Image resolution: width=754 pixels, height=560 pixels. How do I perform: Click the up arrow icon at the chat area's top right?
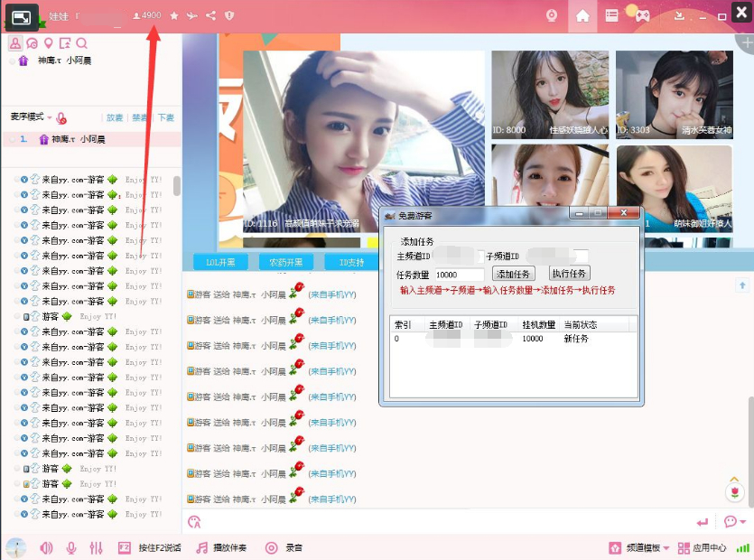coord(742,285)
